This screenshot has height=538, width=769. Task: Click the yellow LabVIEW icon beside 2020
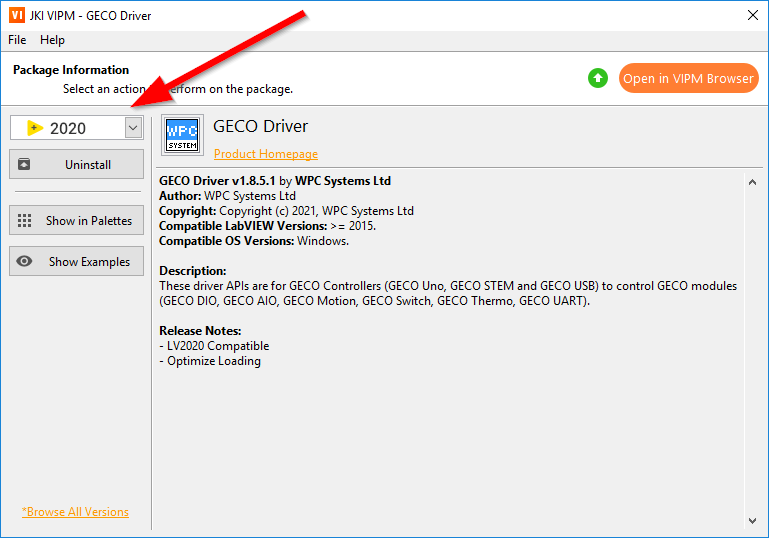(x=35, y=128)
